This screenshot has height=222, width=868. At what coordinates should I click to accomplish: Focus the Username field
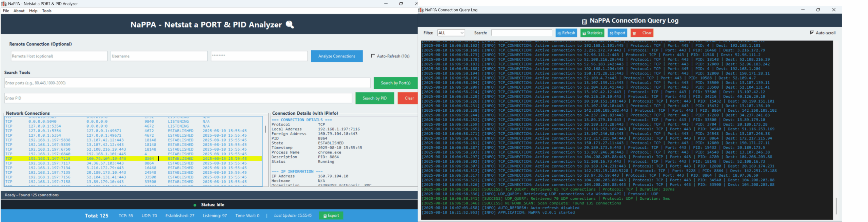point(159,56)
